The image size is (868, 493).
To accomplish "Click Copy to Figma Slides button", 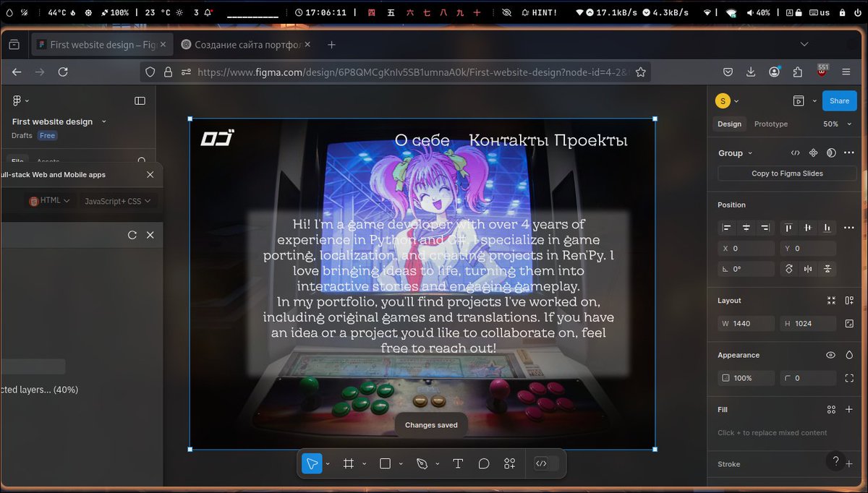I will (x=787, y=173).
